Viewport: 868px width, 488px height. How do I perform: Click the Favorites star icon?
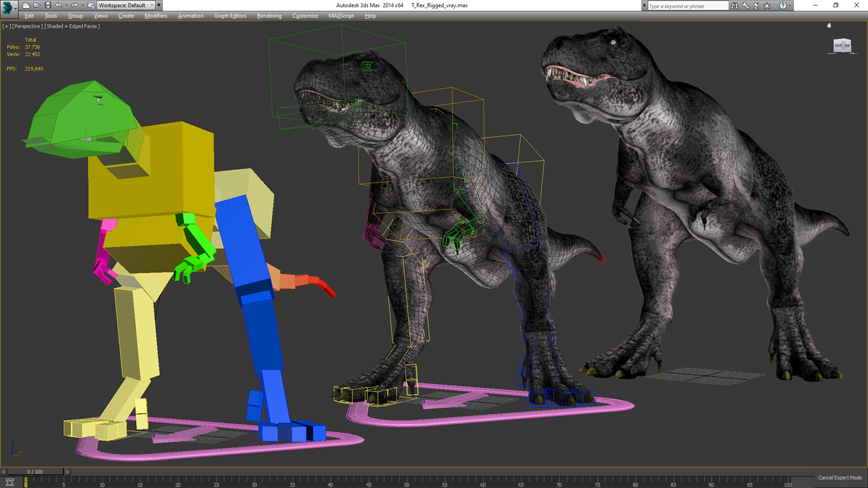pos(767,5)
